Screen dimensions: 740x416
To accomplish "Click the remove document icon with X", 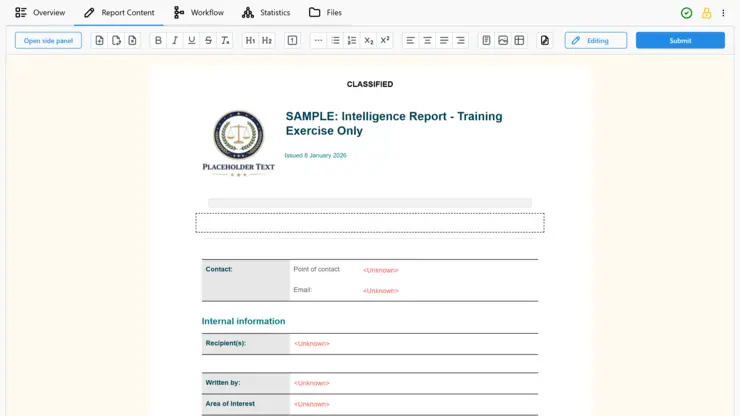I will [x=132, y=41].
